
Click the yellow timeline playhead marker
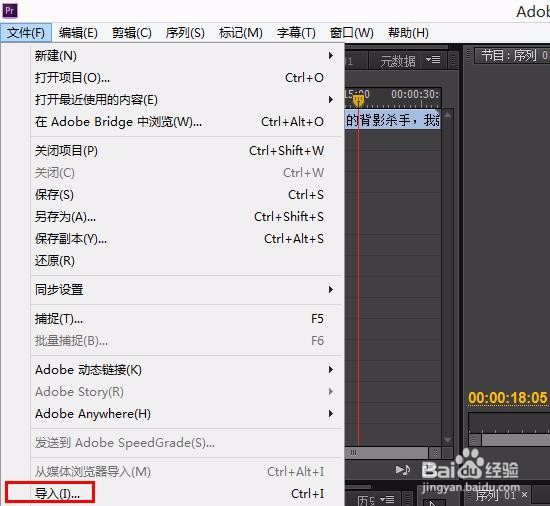(358, 101)
